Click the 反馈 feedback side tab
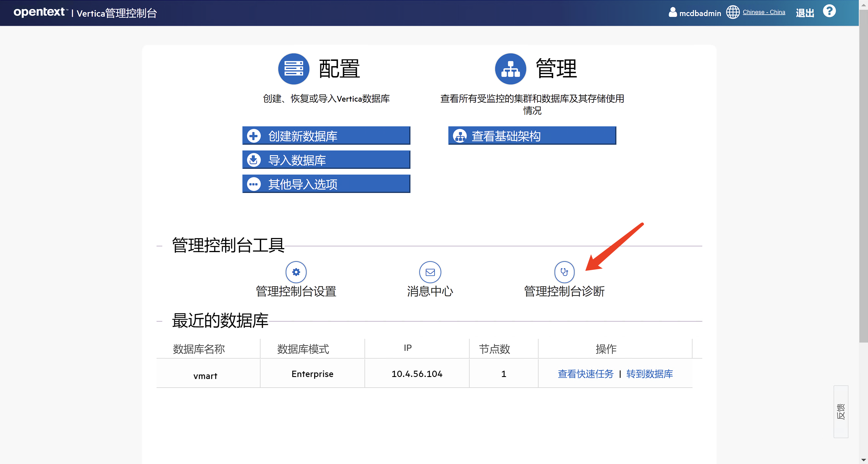The width and height of the screenshot is (868, 464). (840, 411)
